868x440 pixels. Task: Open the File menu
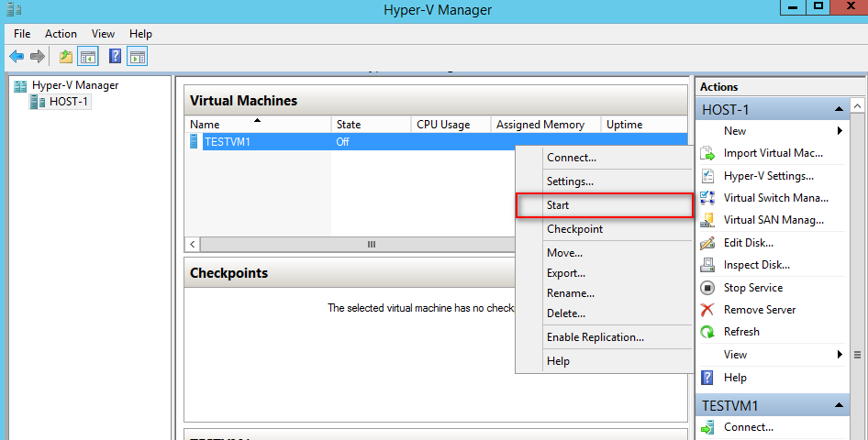(22, 34)
